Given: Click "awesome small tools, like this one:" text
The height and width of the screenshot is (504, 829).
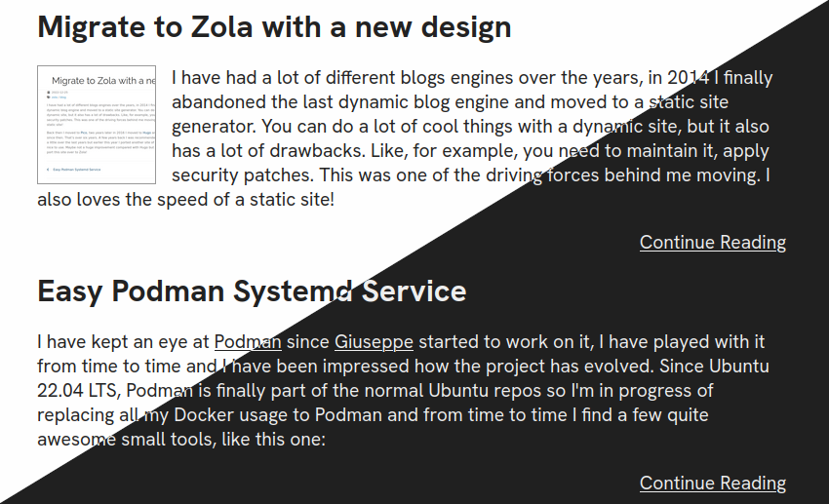Looking at the screenshot, I should coord(181,440).
